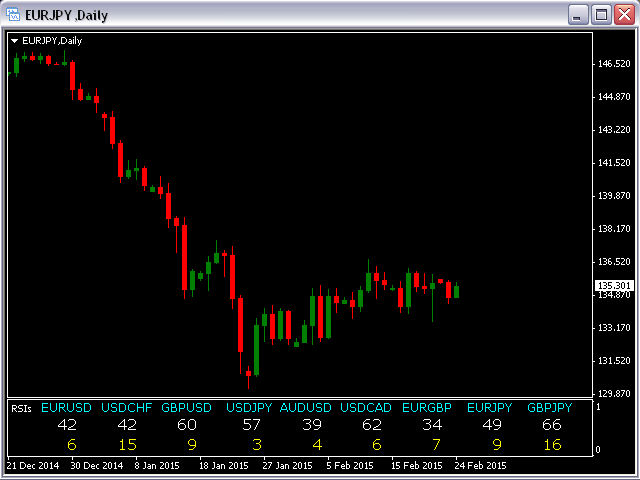Click yellow value 16 under GBPJPY
The height and width of the screenshot is (480, 640).
(553, 444)
